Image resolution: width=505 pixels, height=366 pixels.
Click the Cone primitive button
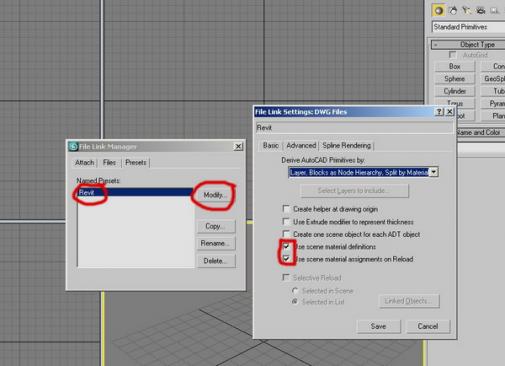[x=493, y=66]
